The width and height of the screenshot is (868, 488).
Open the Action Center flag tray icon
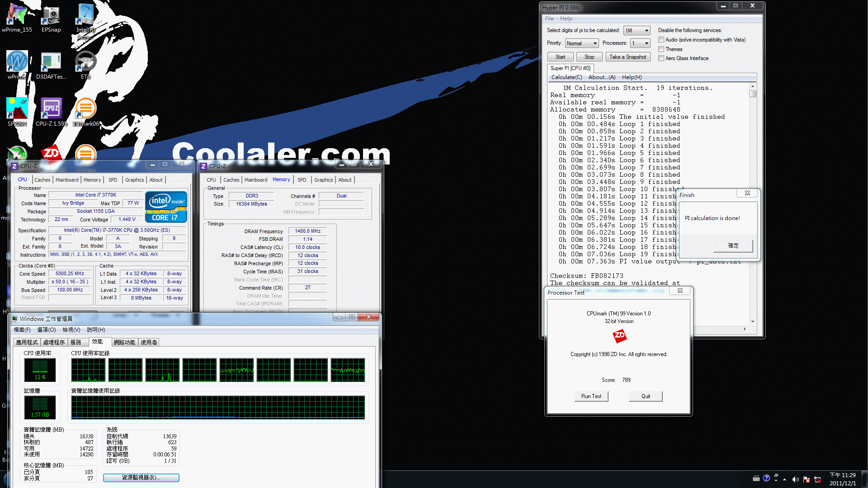click(x=807, y=479)
